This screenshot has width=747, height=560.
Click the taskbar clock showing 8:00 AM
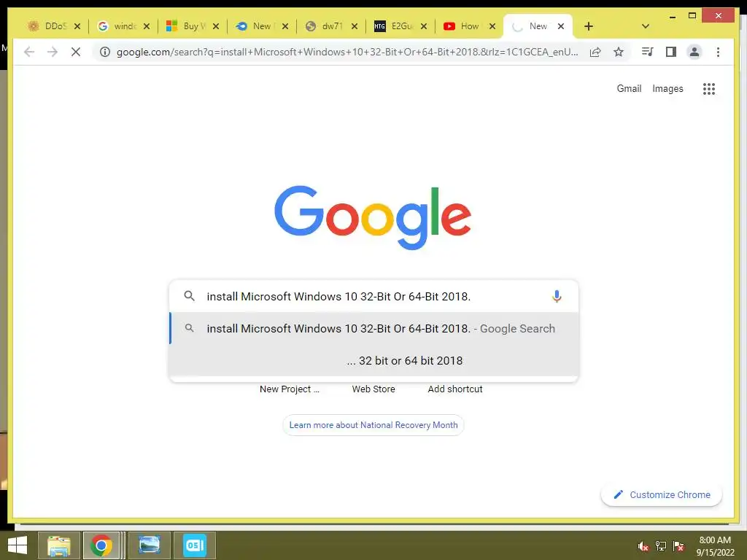[715, 546]
